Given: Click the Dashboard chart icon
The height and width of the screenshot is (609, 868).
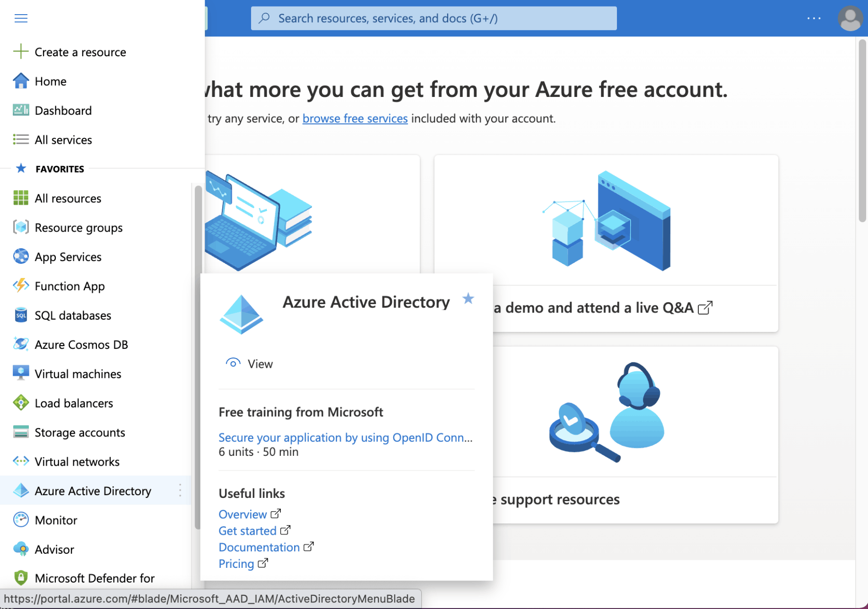Looking at the screenshot, I should 21,110.
